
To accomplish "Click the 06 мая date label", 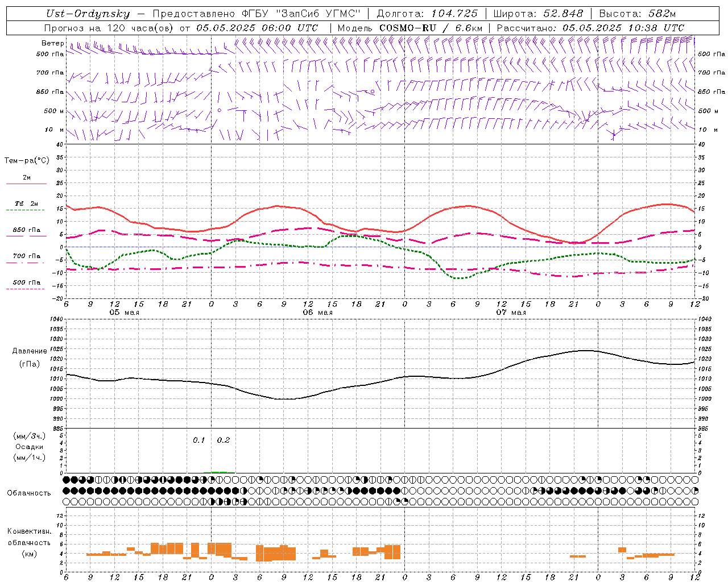I will [318, 313].
